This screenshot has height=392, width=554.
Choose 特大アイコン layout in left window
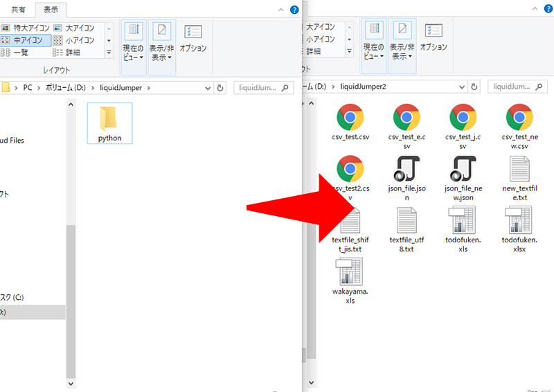coord(26,28)
